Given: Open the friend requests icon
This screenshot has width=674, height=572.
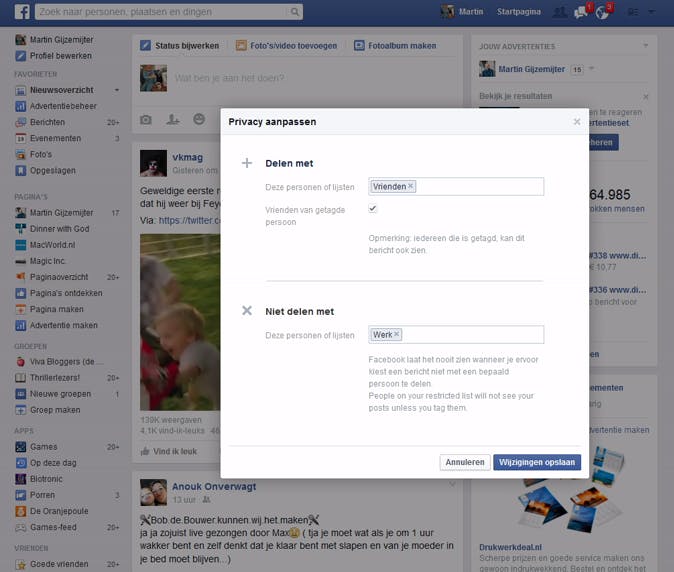Looking at the screenshot, I should pos(560,12).
